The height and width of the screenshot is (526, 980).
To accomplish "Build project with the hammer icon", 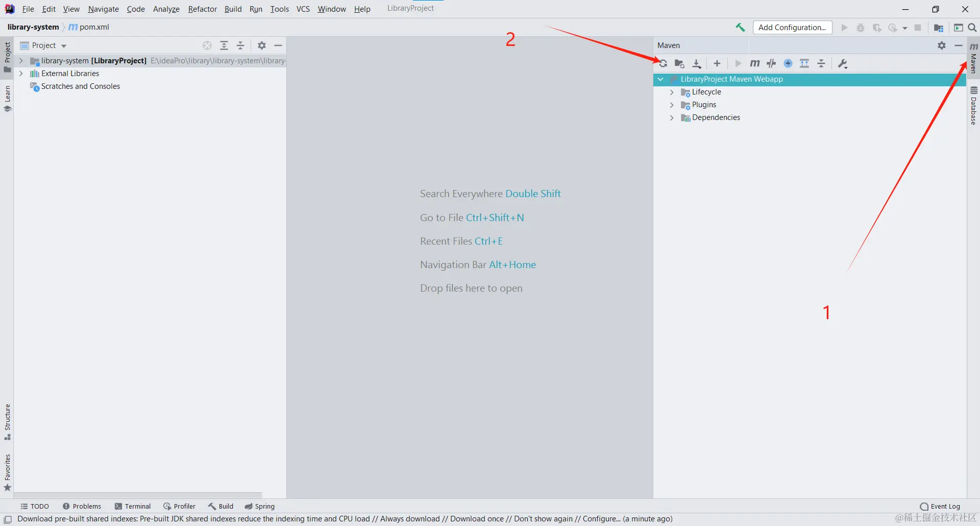I will [x=740, y=28].
